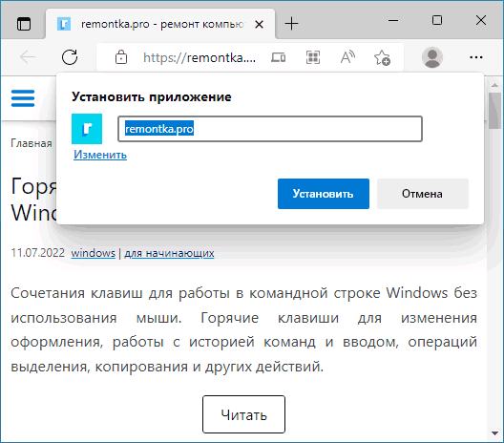
Task: Maximize the browser window
Action: 437,20
